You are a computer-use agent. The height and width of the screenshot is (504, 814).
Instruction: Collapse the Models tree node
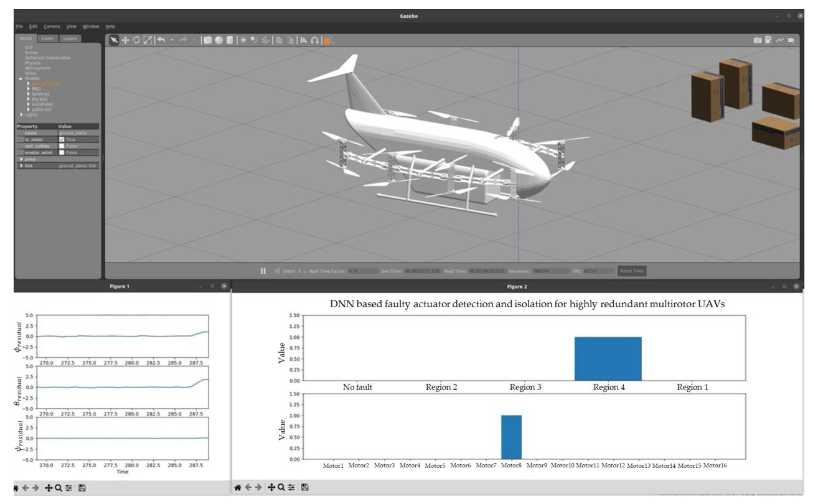pos(21,79)
